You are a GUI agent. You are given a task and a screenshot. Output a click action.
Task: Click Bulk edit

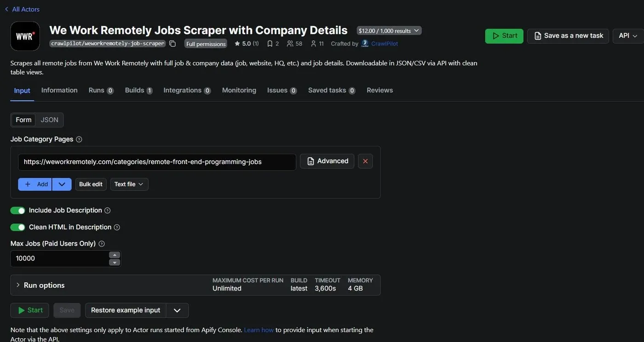pos(91,184)
